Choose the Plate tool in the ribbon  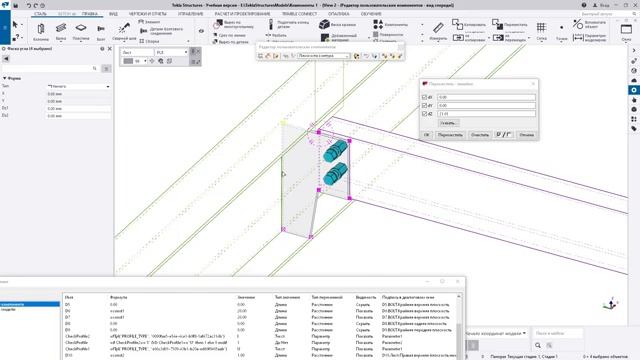point(81,31)
